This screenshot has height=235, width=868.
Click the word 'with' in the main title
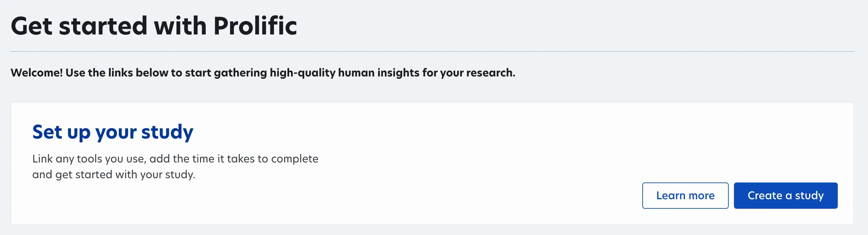180,26
